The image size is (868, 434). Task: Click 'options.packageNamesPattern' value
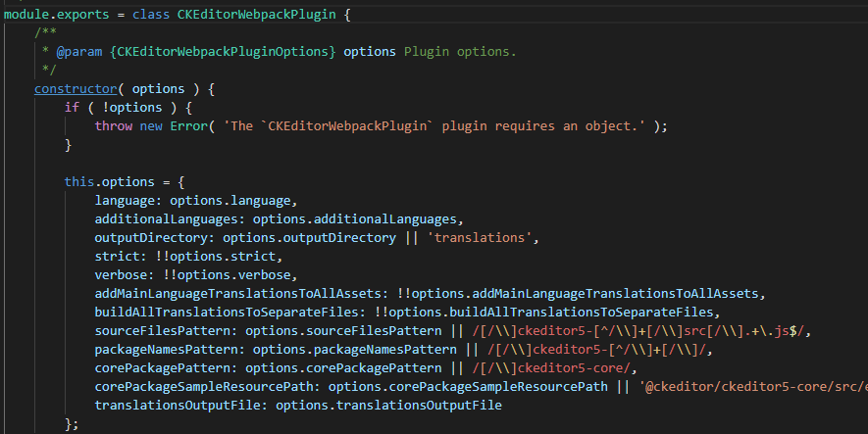pyautogui.click(x=354, y=350)
